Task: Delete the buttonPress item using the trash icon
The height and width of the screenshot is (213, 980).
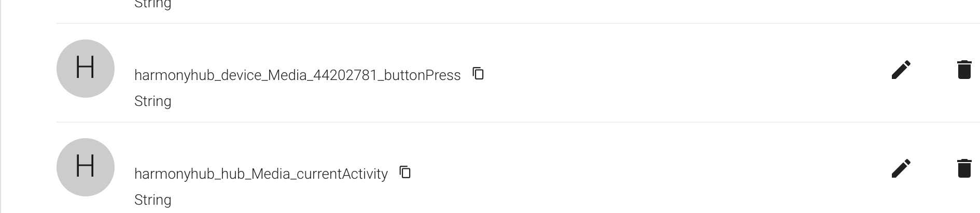Action: [964, 70]
